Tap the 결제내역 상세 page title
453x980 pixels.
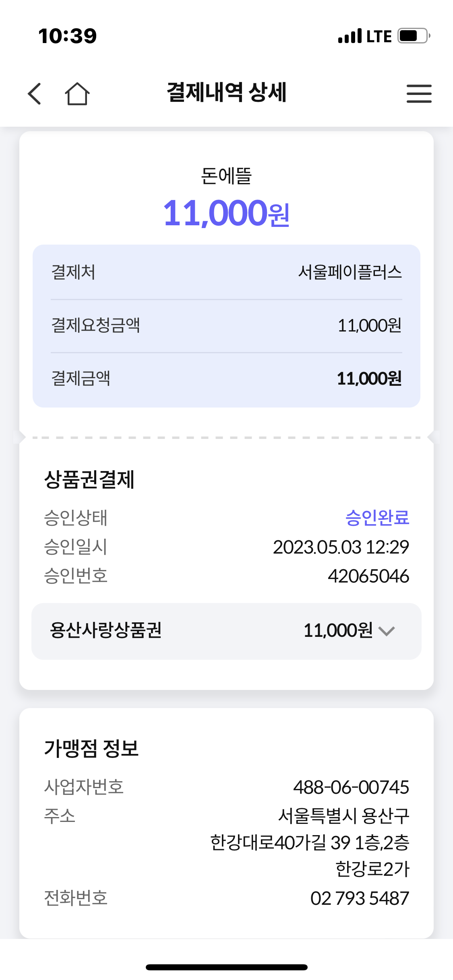tap(226, 93)
